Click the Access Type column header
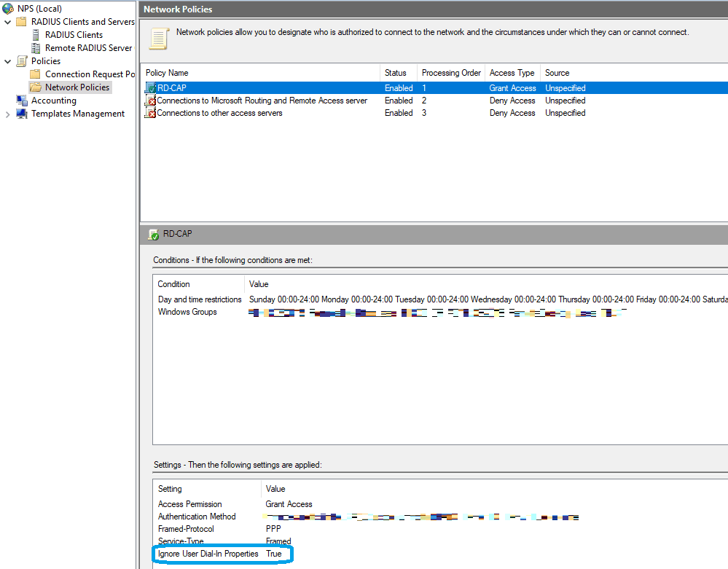 pyautogui.click(x=512, y=73)
